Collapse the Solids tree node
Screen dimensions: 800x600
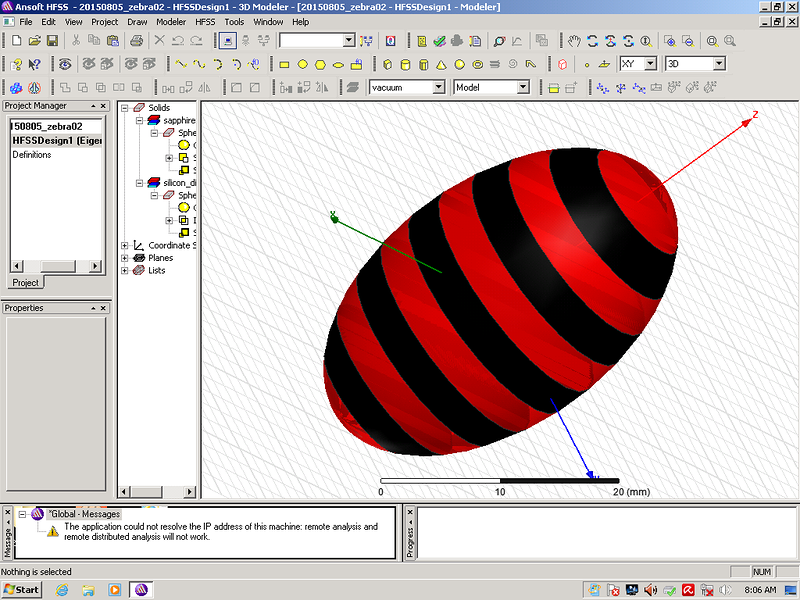(124, 107)
